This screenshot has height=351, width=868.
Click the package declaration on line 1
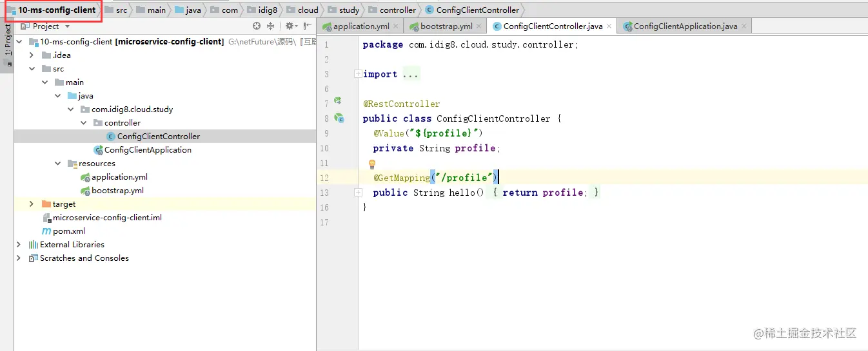click(471, 44)
